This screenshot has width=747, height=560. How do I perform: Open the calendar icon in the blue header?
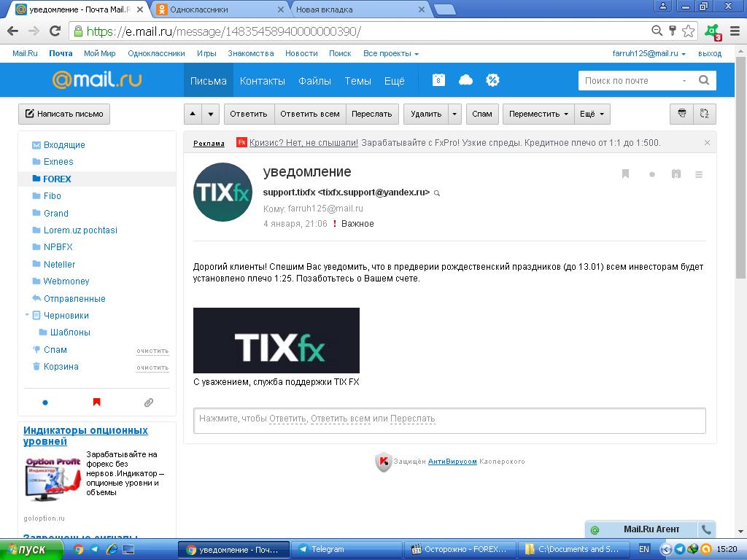pyautogui.click(x=438, y=80)
